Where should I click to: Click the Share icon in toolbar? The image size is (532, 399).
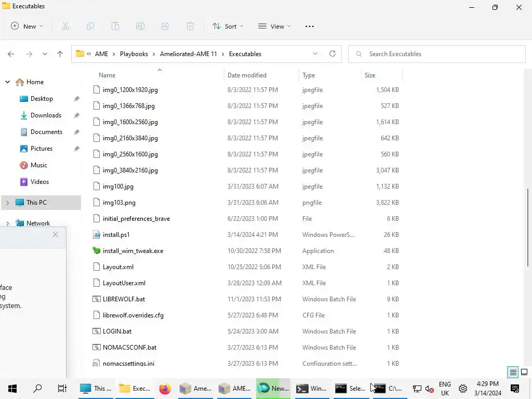pyautogui.click(x=165, y=26)
